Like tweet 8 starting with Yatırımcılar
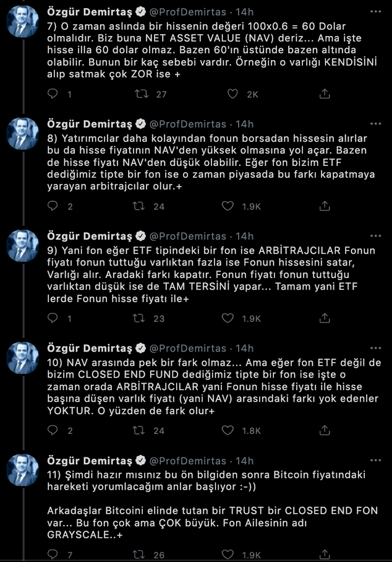Image resolution: width=392 pixels, height=562 pixels. pos(229,206)
